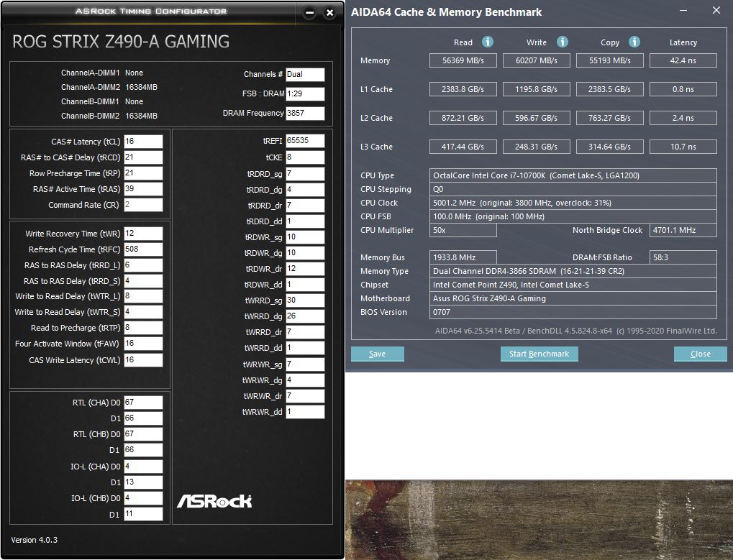
Task: Click the Four Activate Window (tFAW) field
Action: click(143, 344)
